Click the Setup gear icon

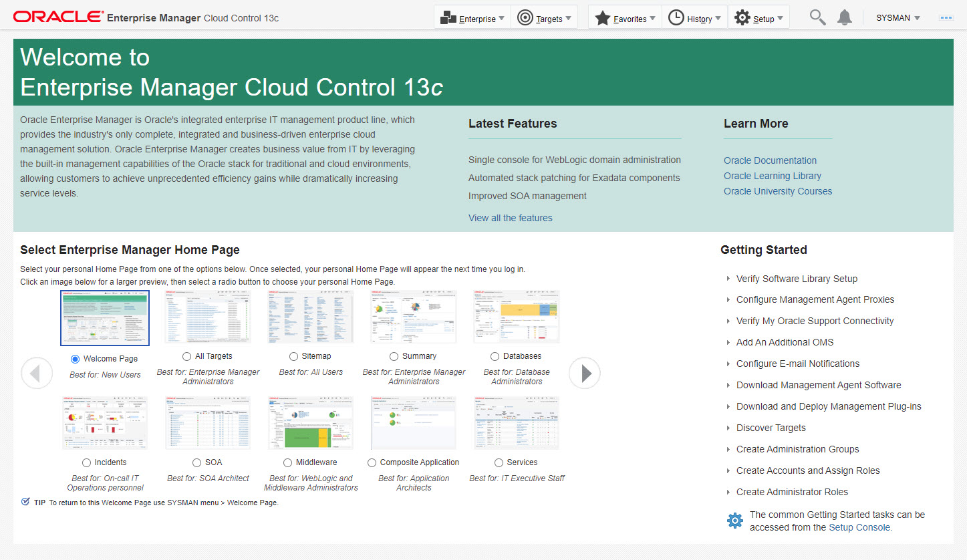pos(742,18)
